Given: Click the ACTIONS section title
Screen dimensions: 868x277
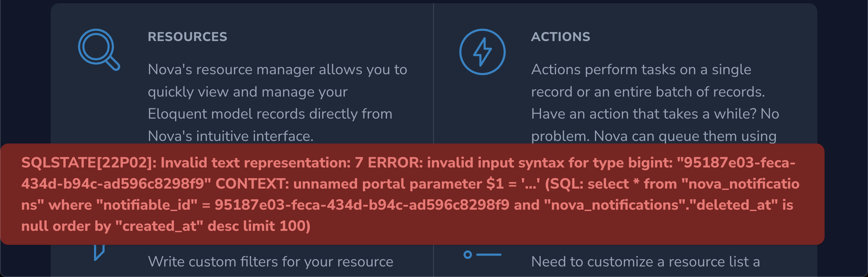Looking at the screenshot, I should [561, 37].
